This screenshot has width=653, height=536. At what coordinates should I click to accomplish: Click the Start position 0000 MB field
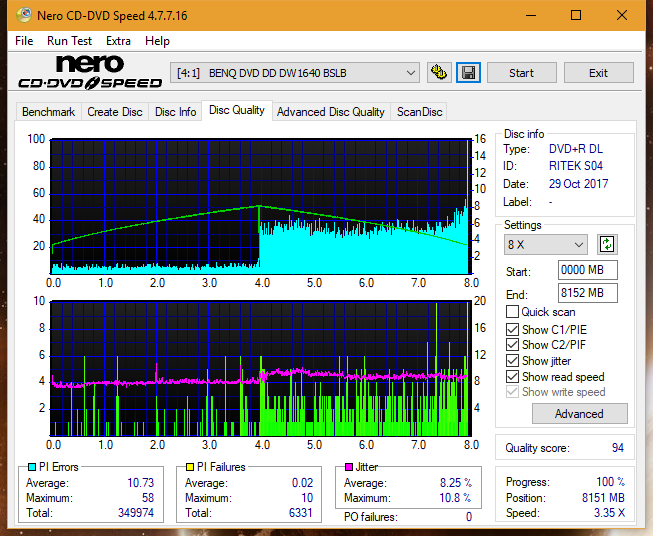[x=588, y=270]
